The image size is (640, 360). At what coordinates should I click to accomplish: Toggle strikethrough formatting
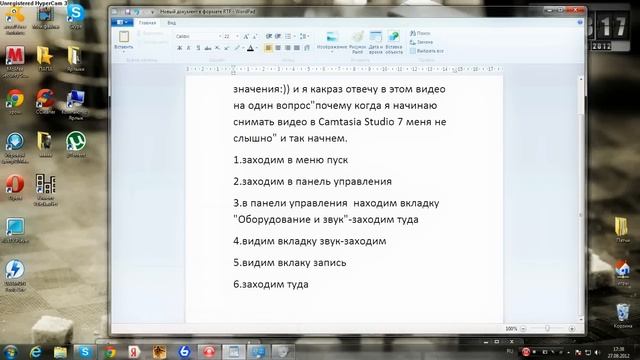(x=208, y=48)
